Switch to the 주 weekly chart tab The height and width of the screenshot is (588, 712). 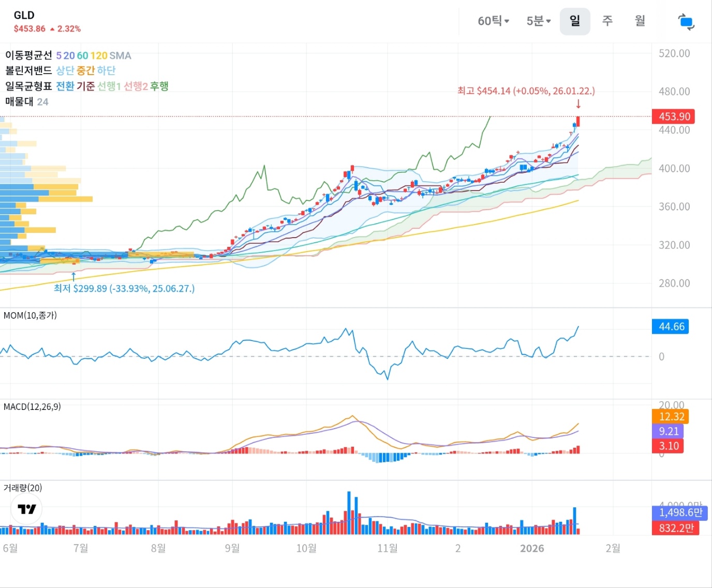coord(607,21)
